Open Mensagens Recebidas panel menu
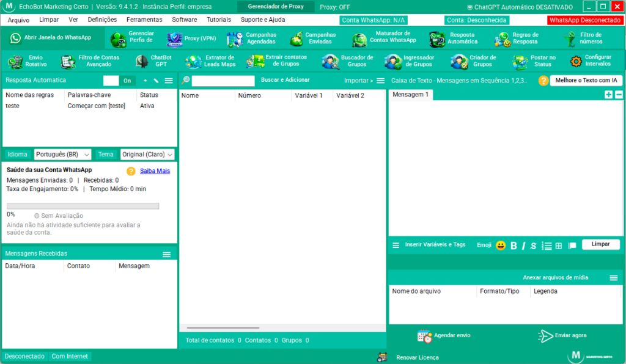 coord(167,254)
